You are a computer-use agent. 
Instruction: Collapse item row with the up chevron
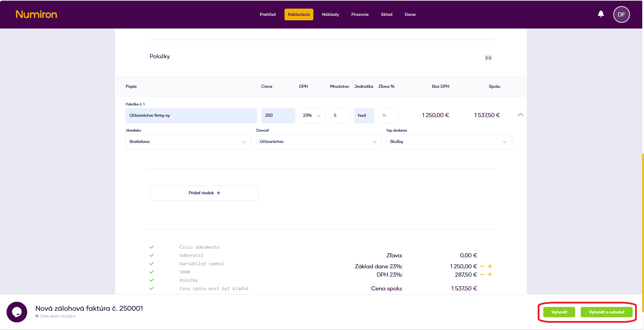(520, 115)
